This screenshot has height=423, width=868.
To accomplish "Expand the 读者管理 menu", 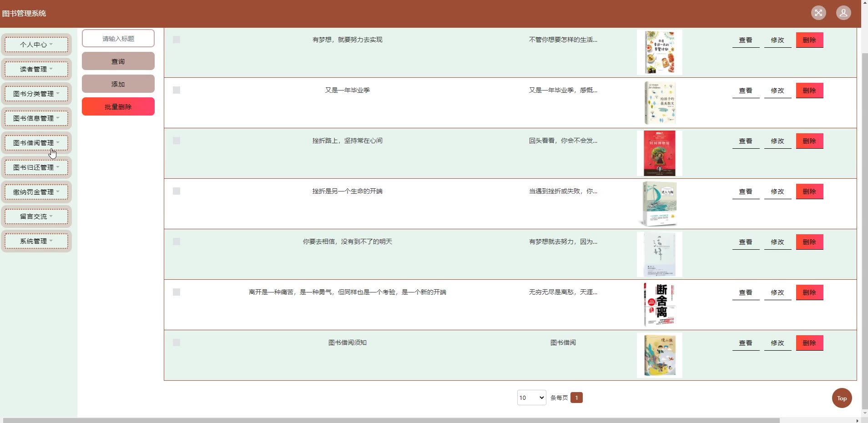I will coord(36,69).
